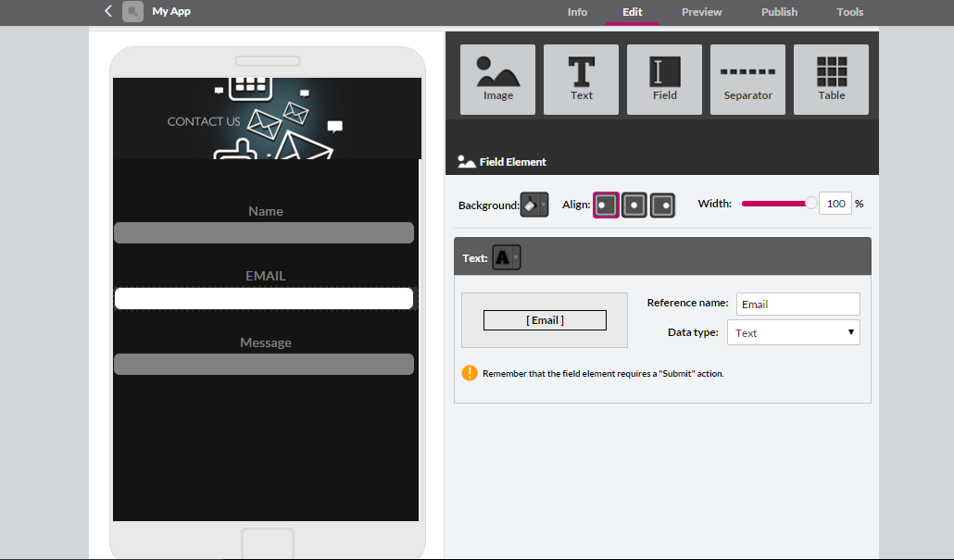This screenshot has width=954, height=560.
Task: Set alignment to right
Action: (x=662, y=205)
